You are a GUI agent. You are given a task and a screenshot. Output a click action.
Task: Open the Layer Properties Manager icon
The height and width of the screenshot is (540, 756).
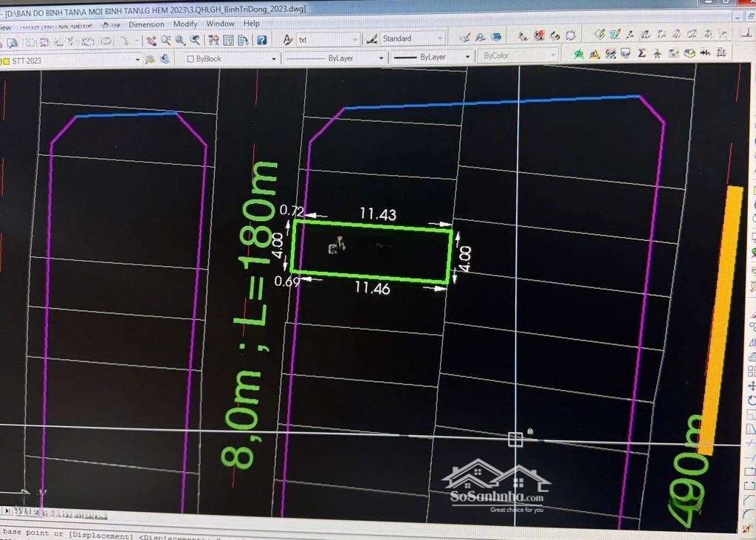[150, 60]
